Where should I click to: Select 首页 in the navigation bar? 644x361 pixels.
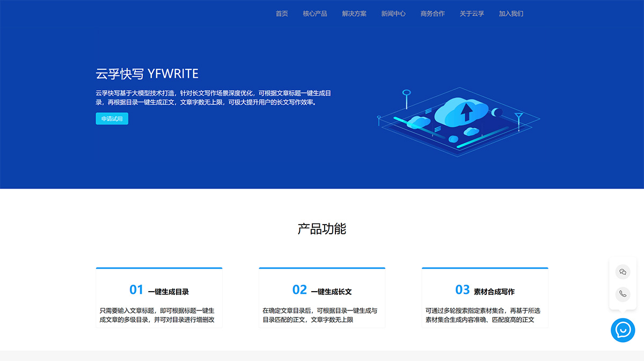(x=281, y=13)
